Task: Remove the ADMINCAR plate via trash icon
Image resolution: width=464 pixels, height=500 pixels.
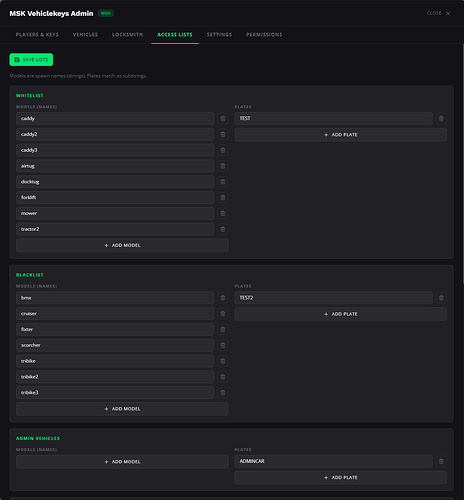Action: (441, 461)
